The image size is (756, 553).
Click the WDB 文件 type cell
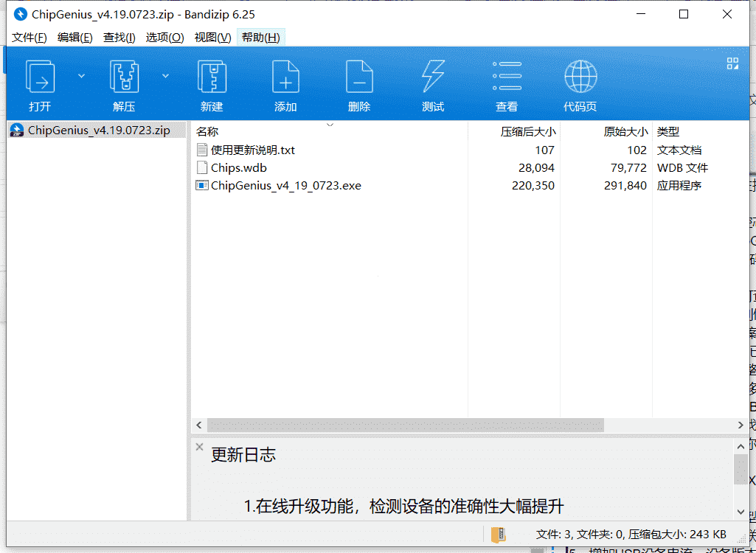(x=682, y=168)
